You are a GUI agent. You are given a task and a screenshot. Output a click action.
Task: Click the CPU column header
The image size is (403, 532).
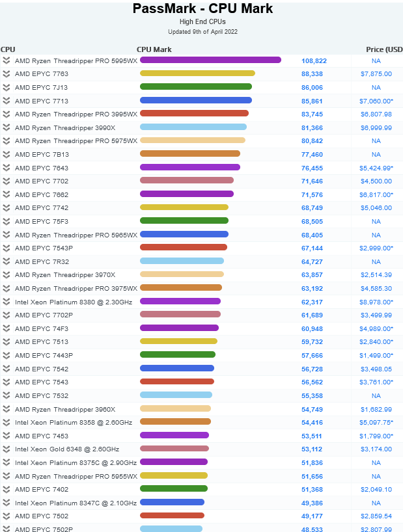pyautogui.click(x=8, y=49)
